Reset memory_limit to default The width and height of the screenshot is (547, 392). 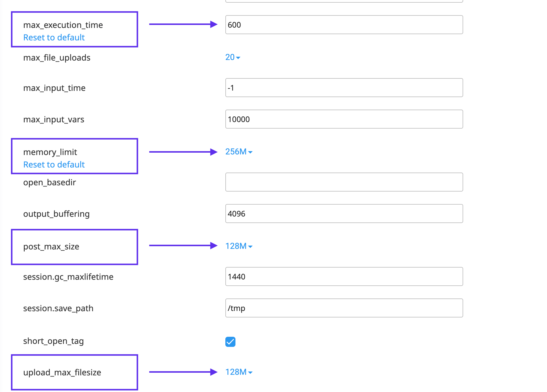coord(54,165)
